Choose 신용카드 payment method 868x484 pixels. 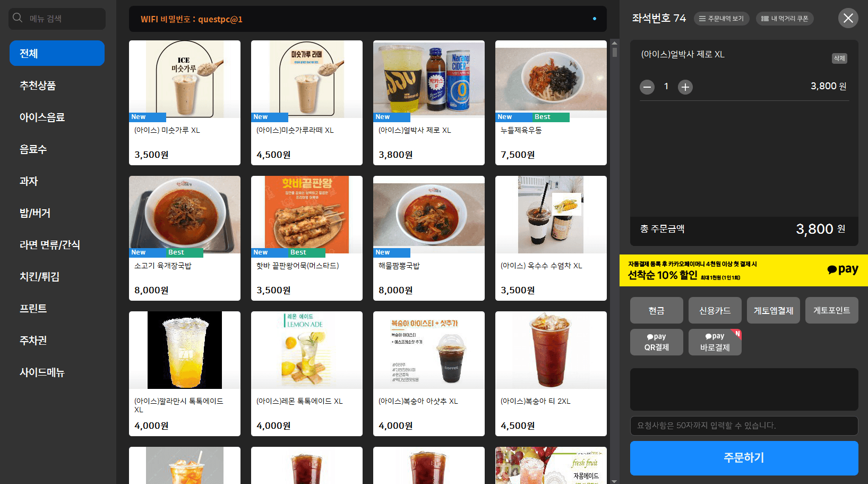[x=715, y=310]
